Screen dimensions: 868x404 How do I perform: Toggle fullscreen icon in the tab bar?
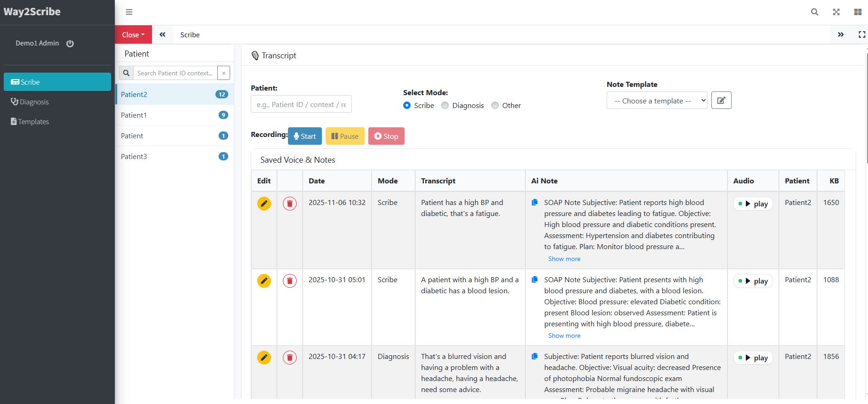tap(862, 34)
